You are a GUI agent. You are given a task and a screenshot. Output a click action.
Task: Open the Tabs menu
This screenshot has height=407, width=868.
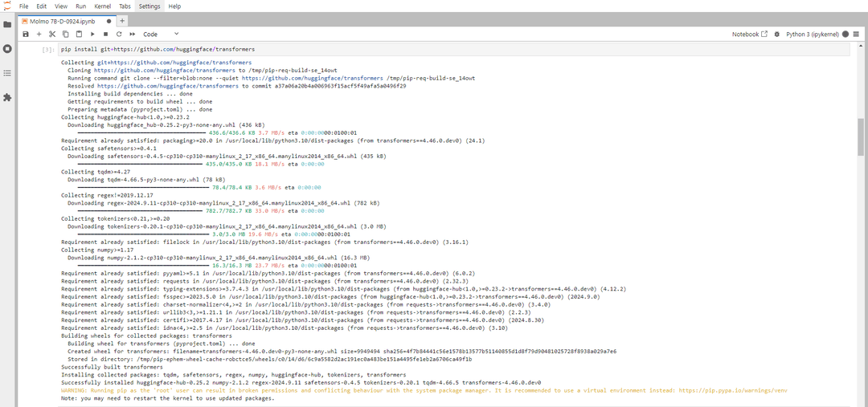coord(125,6)
